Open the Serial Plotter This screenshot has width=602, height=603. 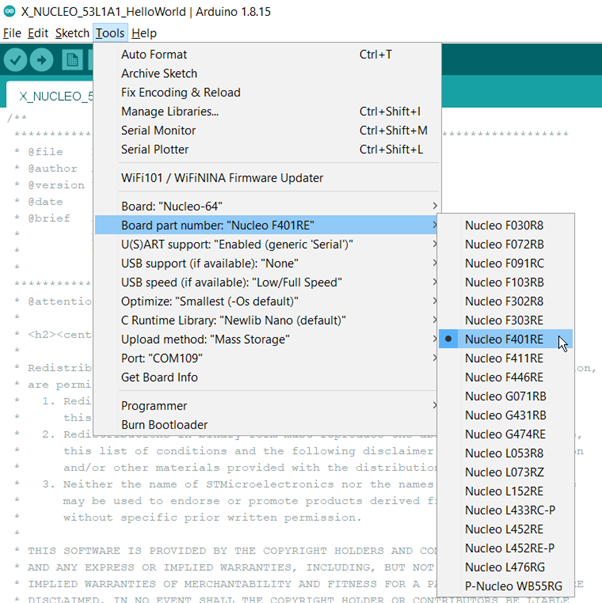click(x=266, y=149)
